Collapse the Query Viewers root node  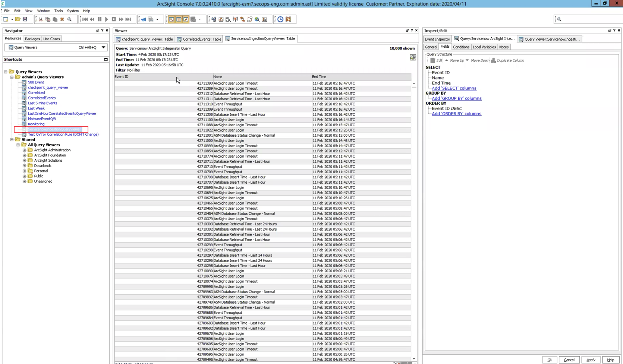(x=6, y=72)
